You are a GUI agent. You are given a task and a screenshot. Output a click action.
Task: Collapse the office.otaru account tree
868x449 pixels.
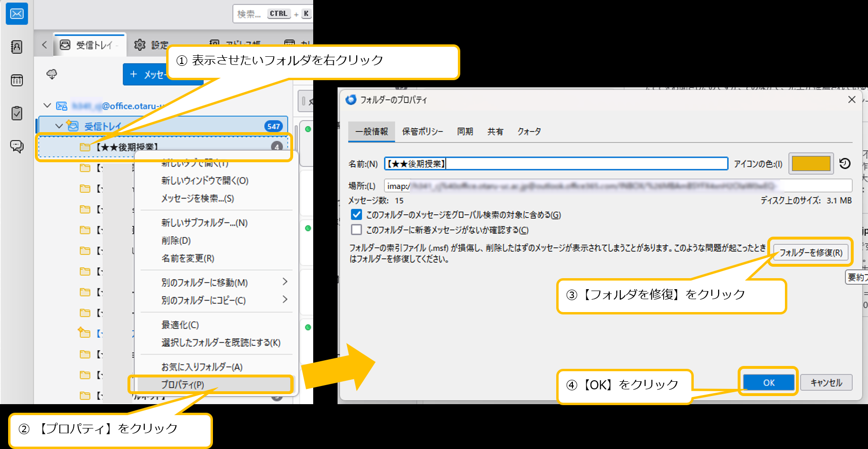coord(47,105)
